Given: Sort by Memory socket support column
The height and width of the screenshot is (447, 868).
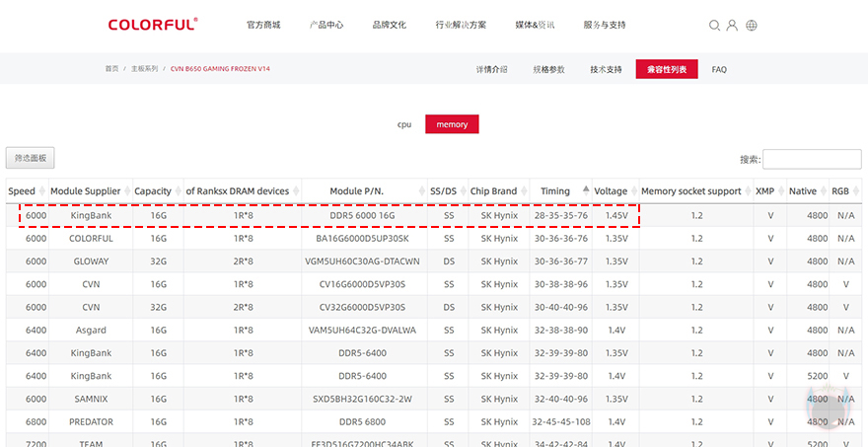Looking at the screenshot, I should pos(696,191).
